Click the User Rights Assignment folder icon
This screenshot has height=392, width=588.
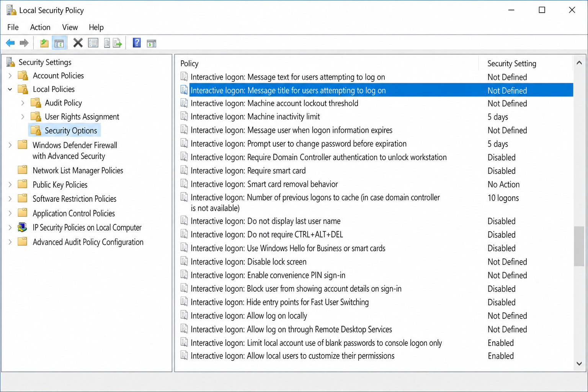click(36, 116)
